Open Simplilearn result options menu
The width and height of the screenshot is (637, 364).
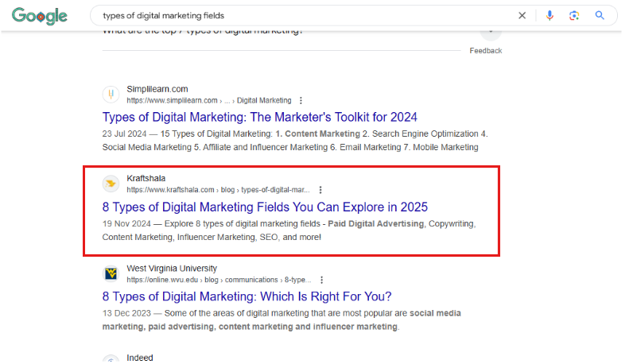(301, 100)
